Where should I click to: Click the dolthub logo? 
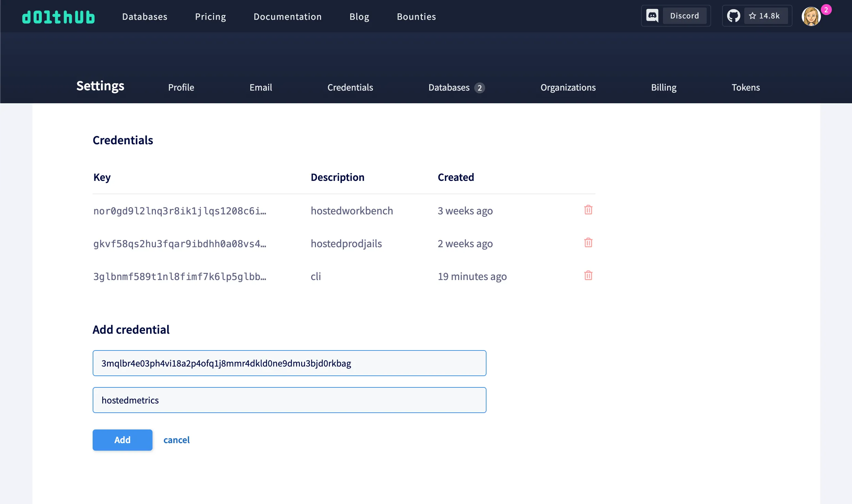(x=58, y=16)
